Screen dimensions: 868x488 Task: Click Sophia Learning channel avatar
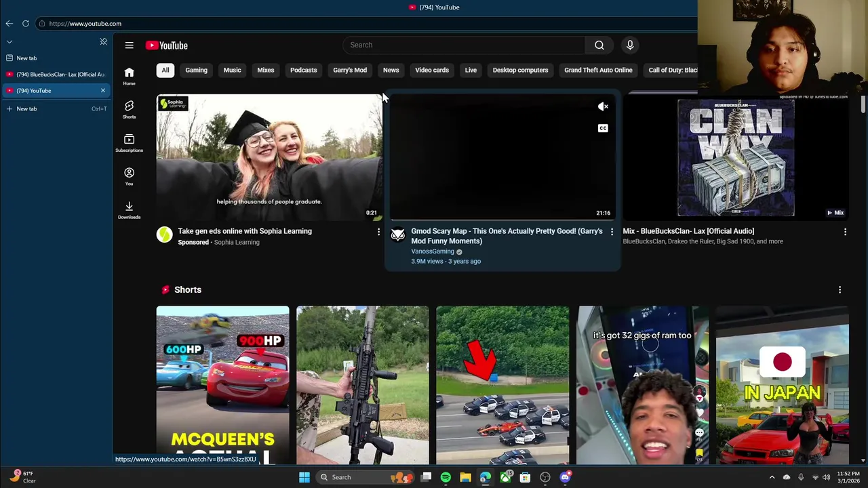[x=164, y=235]
